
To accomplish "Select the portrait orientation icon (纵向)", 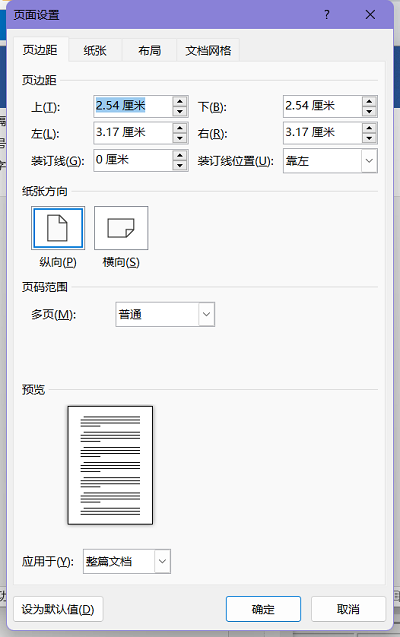I will coord(58,228).
